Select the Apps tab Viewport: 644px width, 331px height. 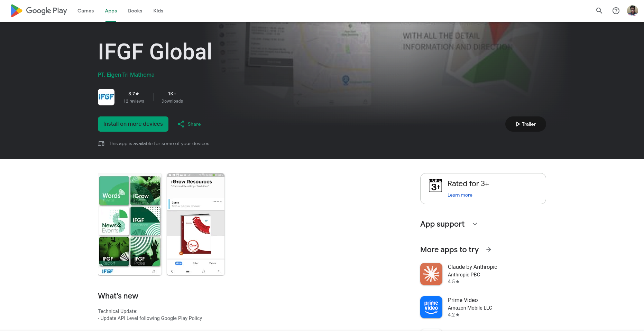[111, 11]
